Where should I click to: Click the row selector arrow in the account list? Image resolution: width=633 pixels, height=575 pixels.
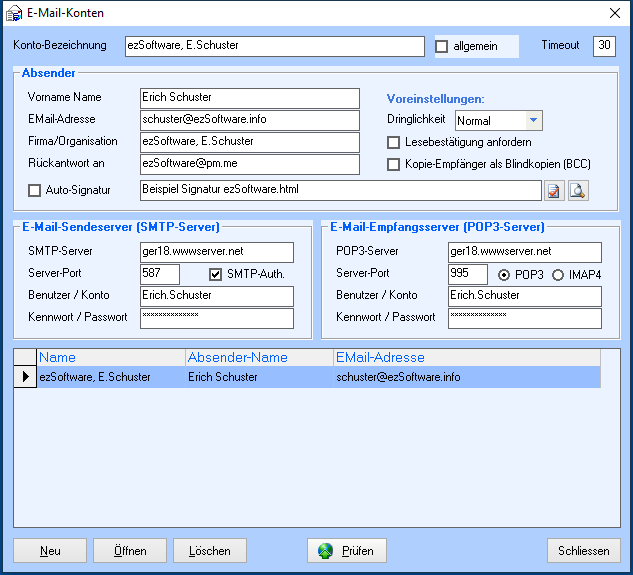tap(25, 377)
